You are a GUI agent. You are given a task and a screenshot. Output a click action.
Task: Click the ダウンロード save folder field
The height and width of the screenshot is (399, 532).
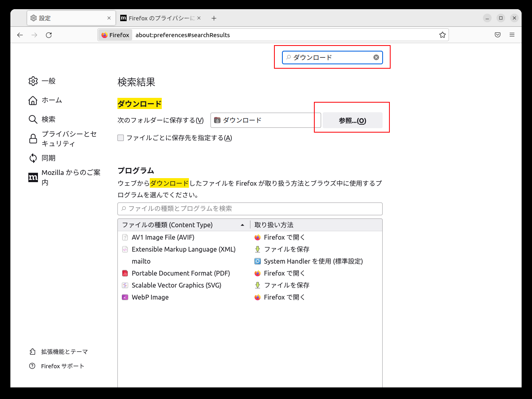pyautogui.click(x=266, y=121)
